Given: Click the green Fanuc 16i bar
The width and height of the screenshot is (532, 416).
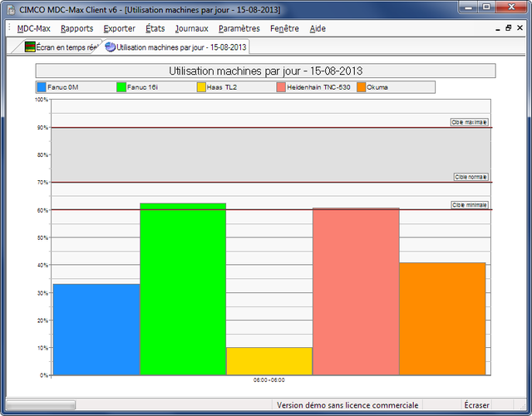Looking at the screenshot, I should (183, 289).
